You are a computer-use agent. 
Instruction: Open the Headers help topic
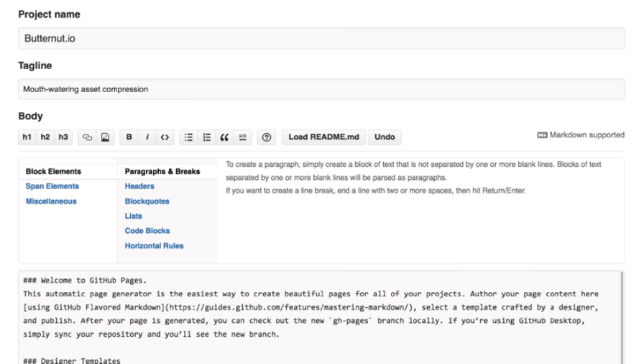[x=139, y=186]
